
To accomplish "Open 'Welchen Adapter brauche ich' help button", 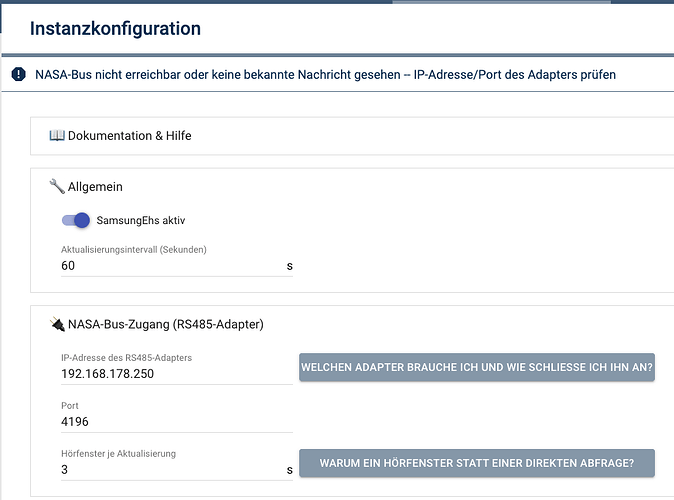I will pyautogui.click(x=477, y=367).
